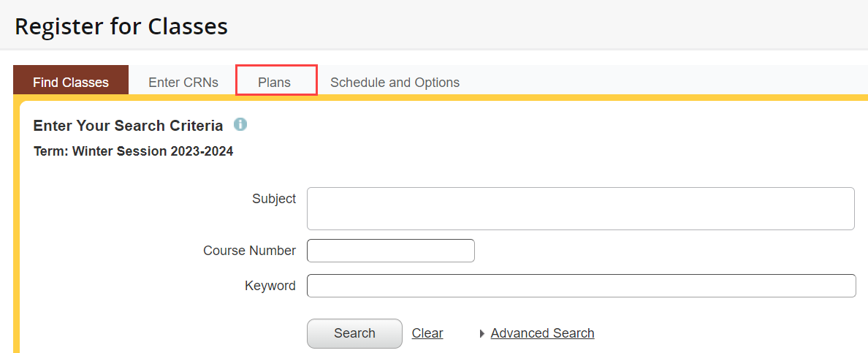This screenshot has width=868, height=353.
Task: Click the Keyword text field
Action: (x=580, y=286)
